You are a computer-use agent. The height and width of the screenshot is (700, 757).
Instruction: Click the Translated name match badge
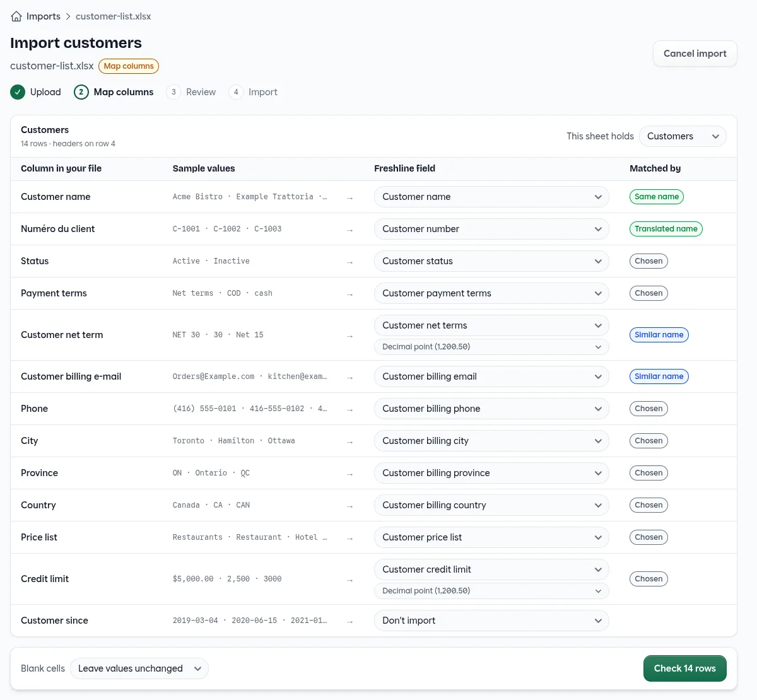pyautogui.click(x=666, y=229)
